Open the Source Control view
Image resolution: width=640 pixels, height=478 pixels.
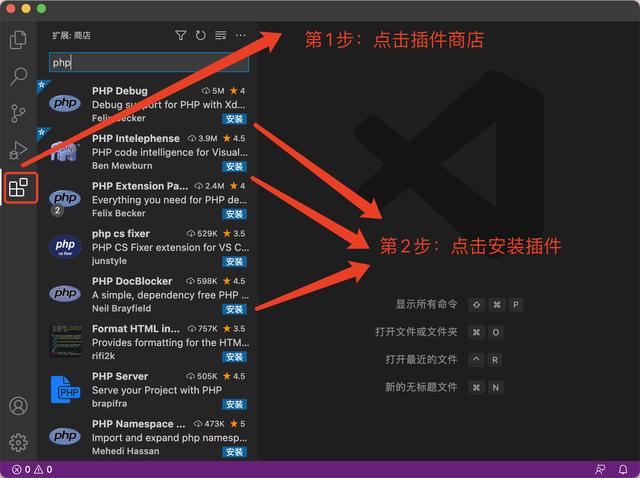click(18, 113)
